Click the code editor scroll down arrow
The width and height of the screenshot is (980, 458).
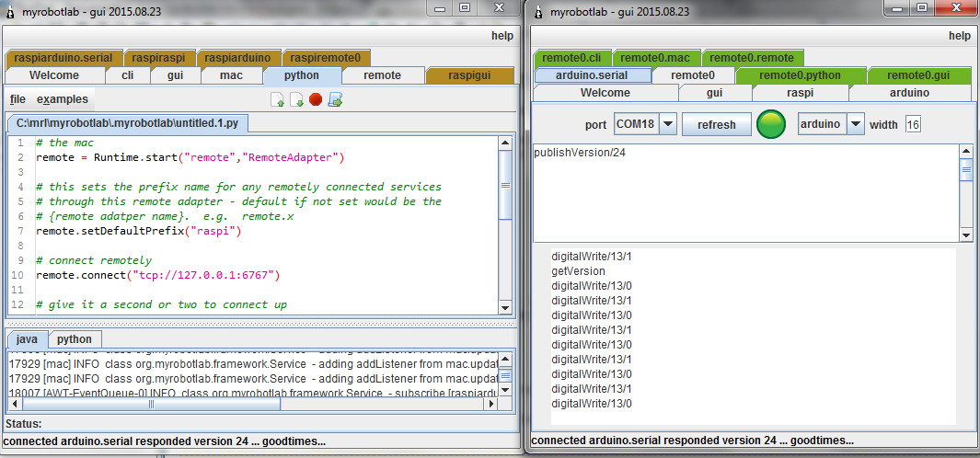[x=505, y=308]
